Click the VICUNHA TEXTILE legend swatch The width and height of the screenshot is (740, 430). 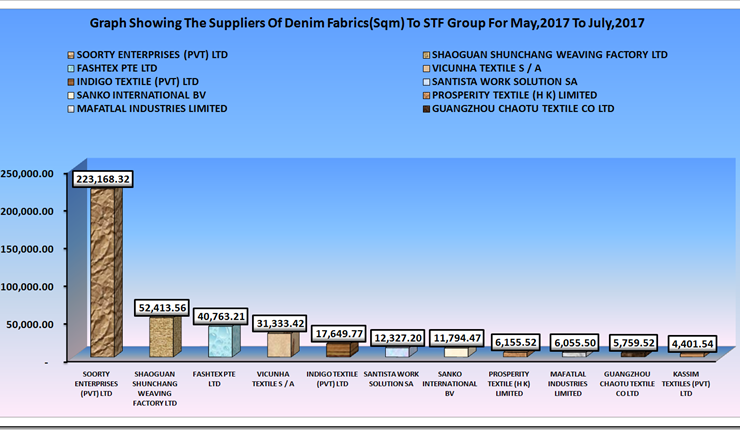click(x=426, y=69)
